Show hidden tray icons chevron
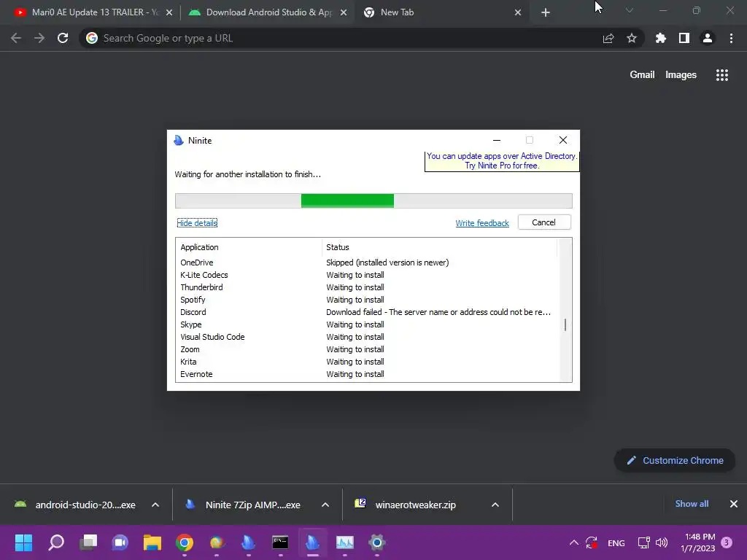This screenshot has height=560, width=747. 574,542
